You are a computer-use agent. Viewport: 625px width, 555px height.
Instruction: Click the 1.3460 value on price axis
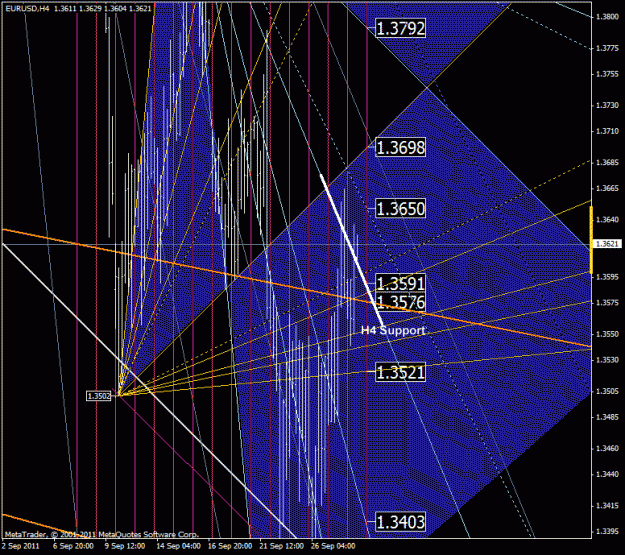(607, 449)
